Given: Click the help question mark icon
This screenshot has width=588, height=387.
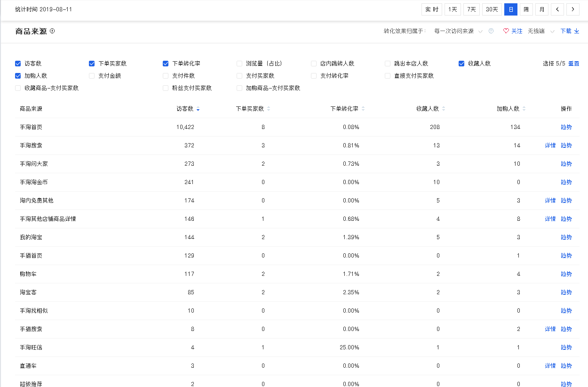Looking at the screenshot, I should pos(491,31).
